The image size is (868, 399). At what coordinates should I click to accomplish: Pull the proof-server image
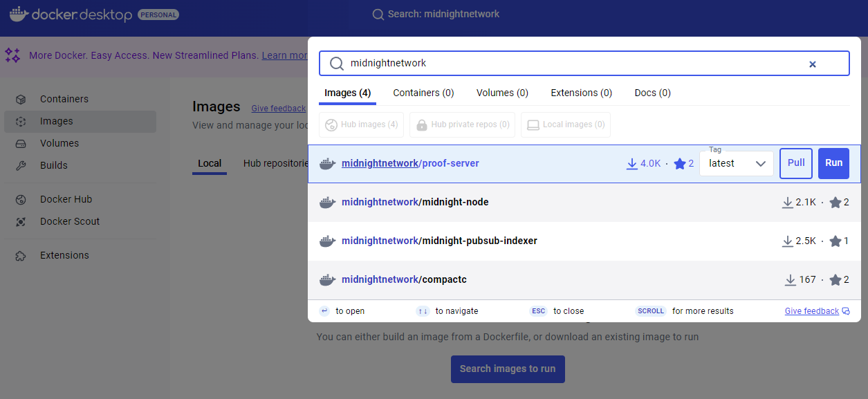[795, 163]
